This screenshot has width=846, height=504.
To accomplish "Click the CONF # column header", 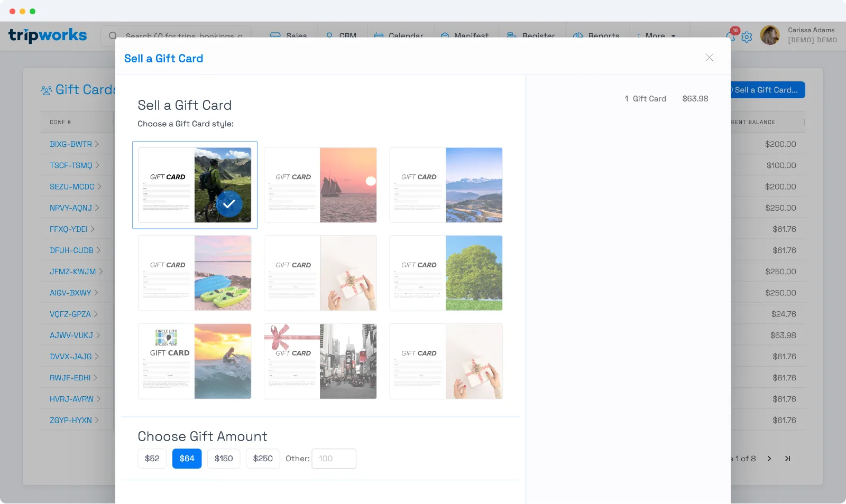I will pos(60,122).
